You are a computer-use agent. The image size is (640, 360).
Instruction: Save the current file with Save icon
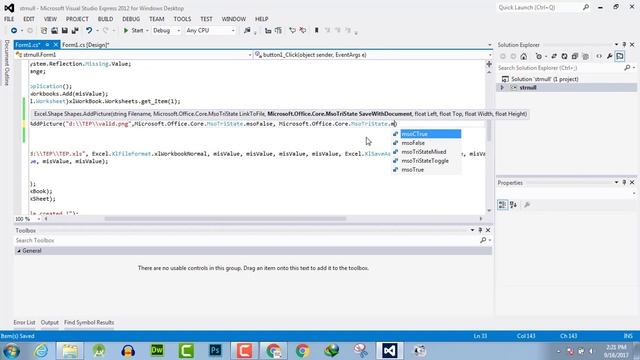point(64,31)
